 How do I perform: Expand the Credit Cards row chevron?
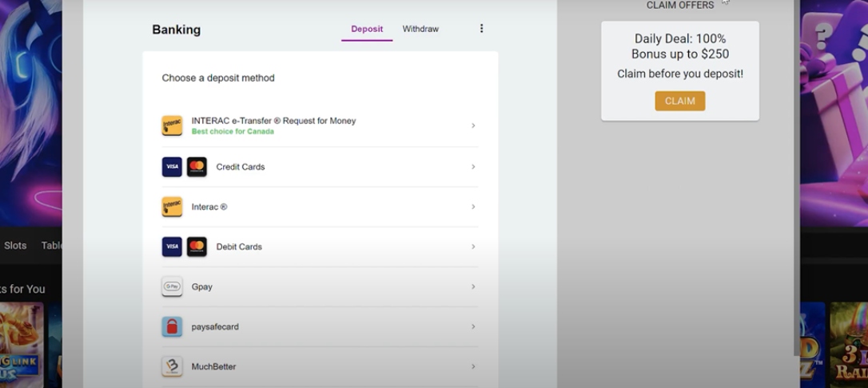click(x=473, y=167)
